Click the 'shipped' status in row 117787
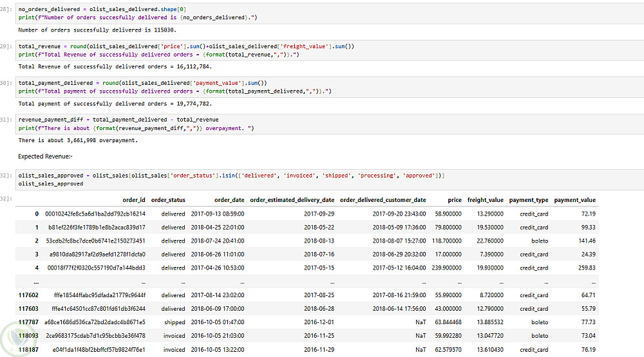 pyautogui.click(x=175, y=322)
